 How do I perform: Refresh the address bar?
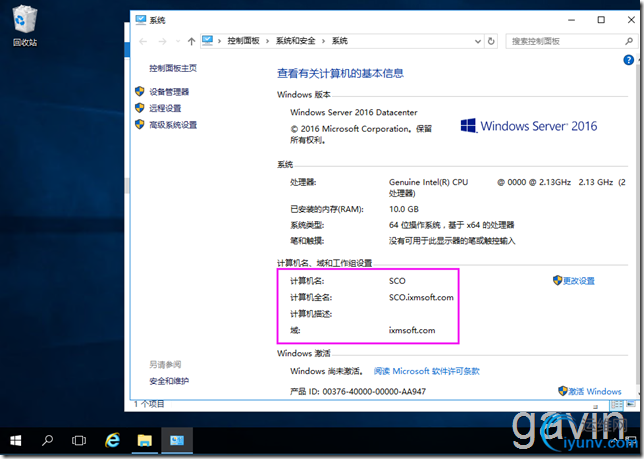coord(491,41)
